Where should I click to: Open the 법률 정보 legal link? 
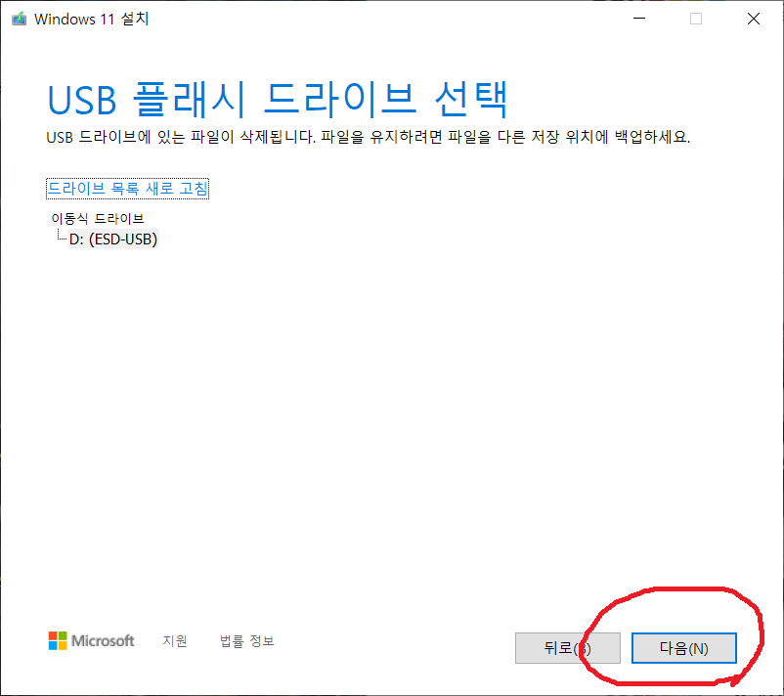(x=247, y=641)
